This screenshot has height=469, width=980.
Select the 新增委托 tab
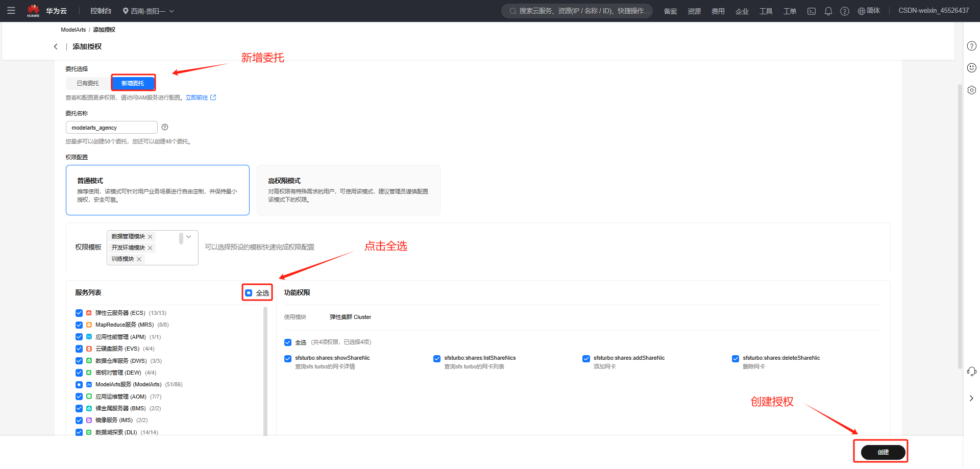point(133,83)
